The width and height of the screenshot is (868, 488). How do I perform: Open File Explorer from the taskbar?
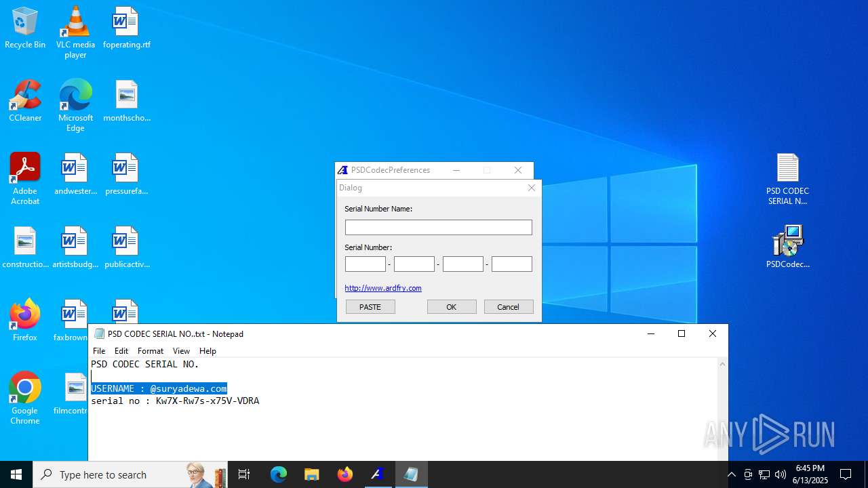(311, 474)
